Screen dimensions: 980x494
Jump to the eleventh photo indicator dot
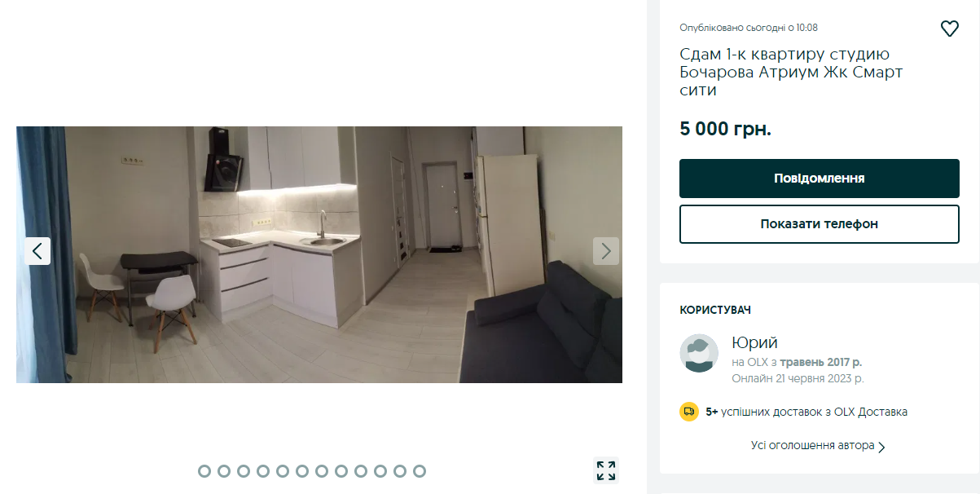[400, 471]
